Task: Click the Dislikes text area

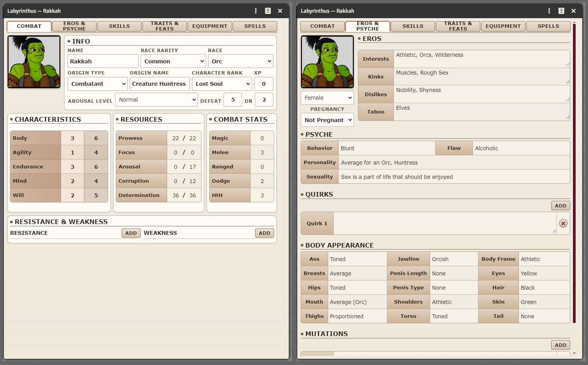Action: (x=482, y=94)
